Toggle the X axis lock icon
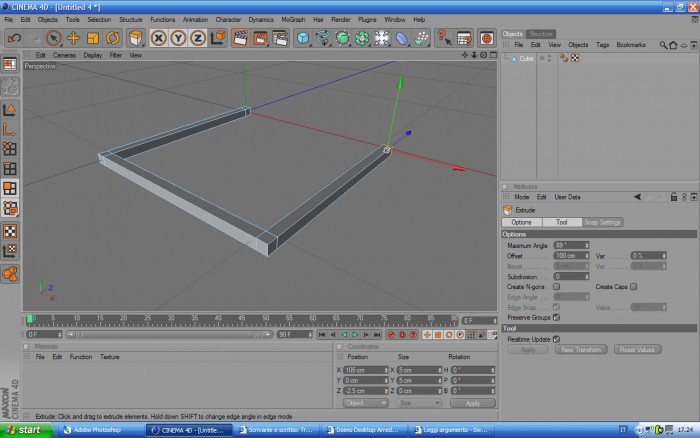The width and height of the screenshot is (700, 438). (x=158, y=38)
